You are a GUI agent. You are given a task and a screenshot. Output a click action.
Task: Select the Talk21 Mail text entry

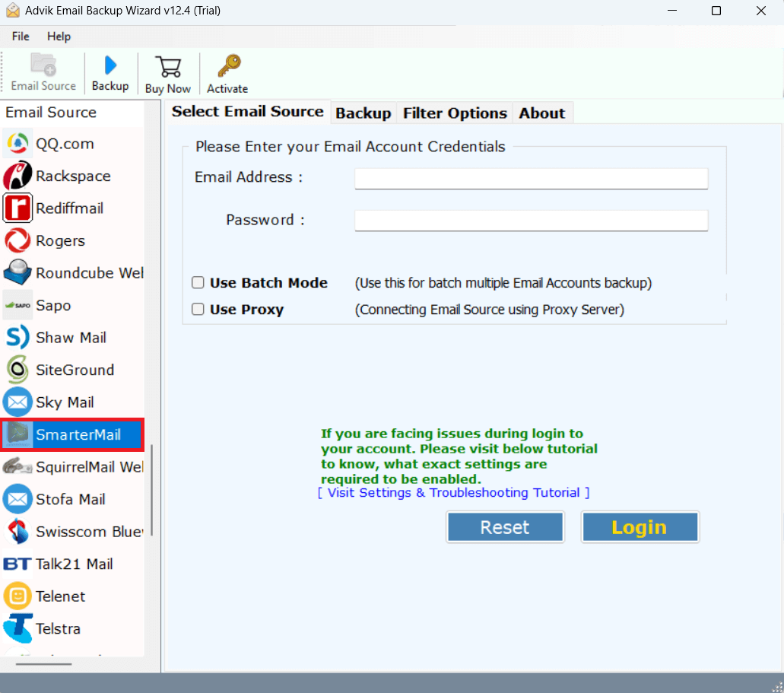click(74, 564)
